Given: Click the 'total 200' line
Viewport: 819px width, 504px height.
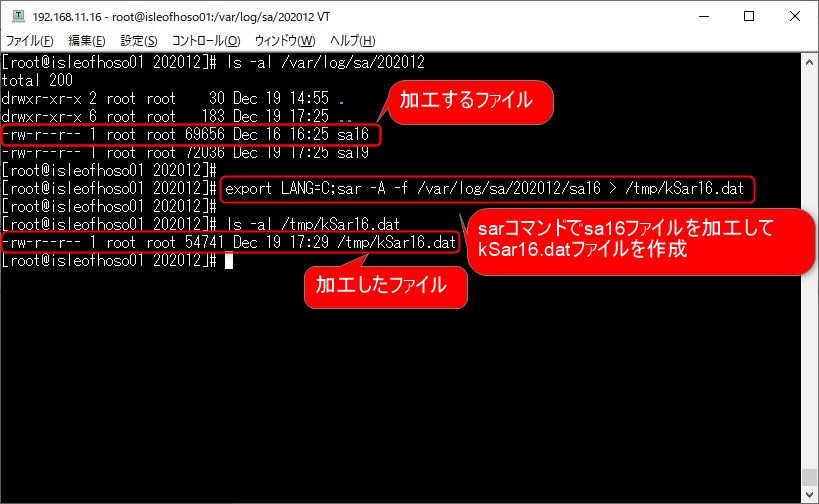Looking at the screenshot, I should click(37, 80).
